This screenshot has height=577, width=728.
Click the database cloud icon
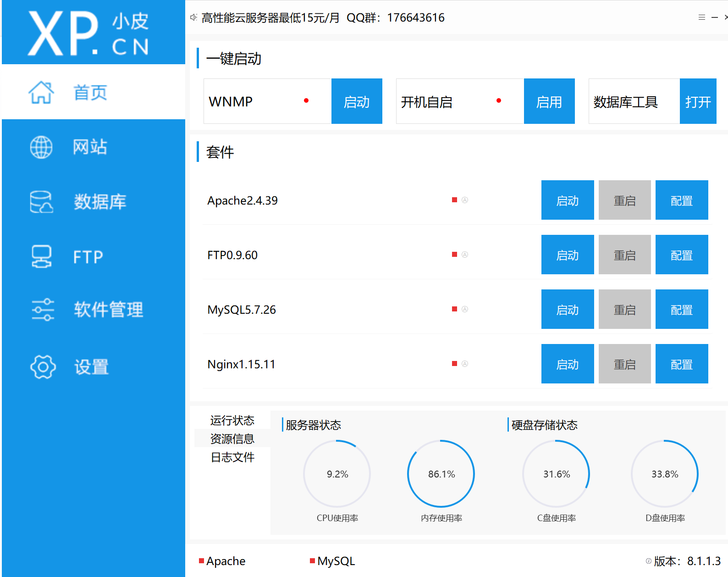click(41, 202)
